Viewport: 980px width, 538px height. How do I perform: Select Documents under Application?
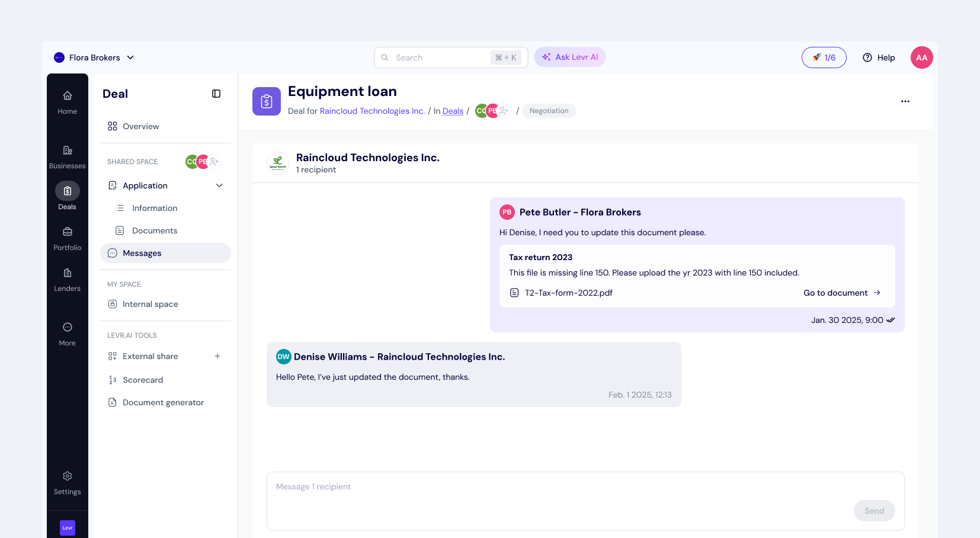pyautogui.click(x=155, y=230)
